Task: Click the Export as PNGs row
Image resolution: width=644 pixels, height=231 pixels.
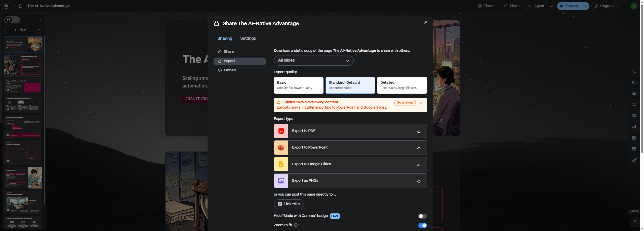Action: [x=350, y=181]
